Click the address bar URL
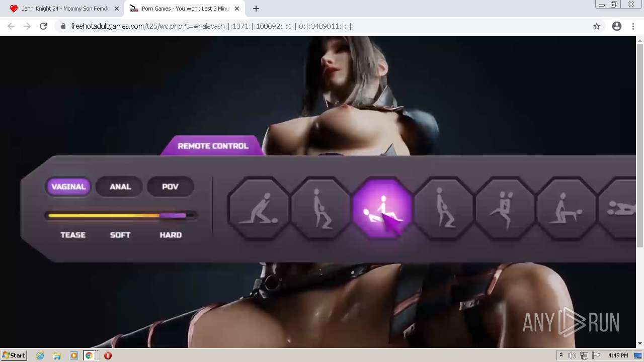 tap(212, 26)
